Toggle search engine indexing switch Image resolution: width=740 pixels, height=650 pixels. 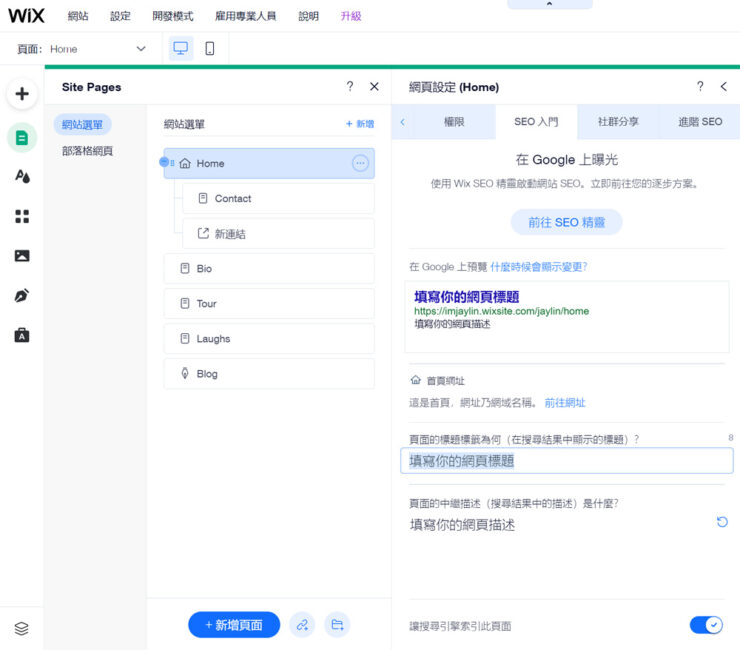click(706, 625)
